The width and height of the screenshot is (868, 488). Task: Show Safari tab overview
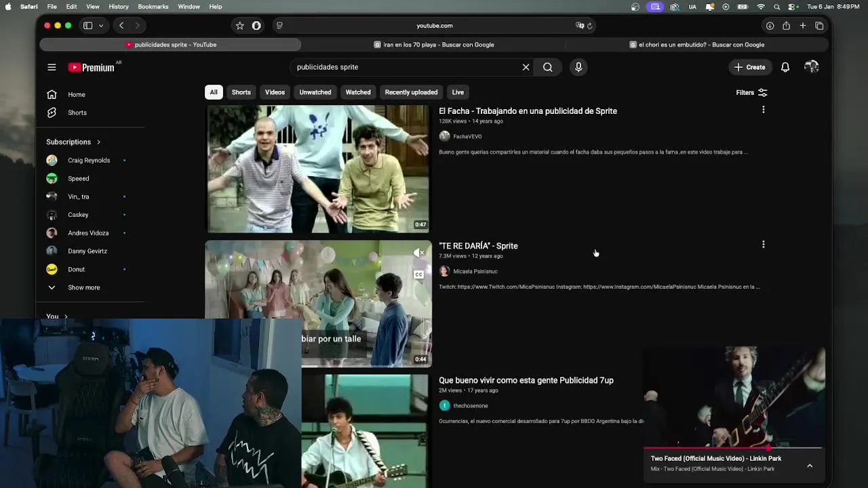[819, 26]
